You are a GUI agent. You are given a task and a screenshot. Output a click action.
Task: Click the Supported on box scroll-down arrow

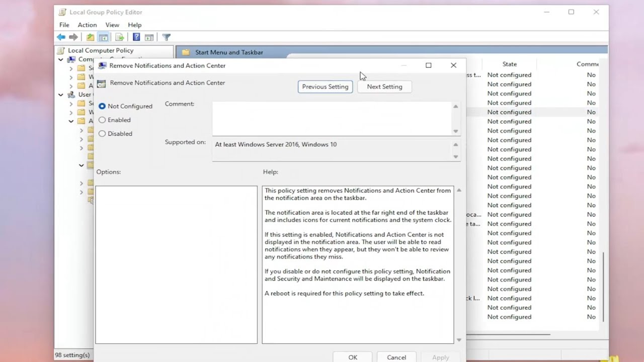pos(456,157)
